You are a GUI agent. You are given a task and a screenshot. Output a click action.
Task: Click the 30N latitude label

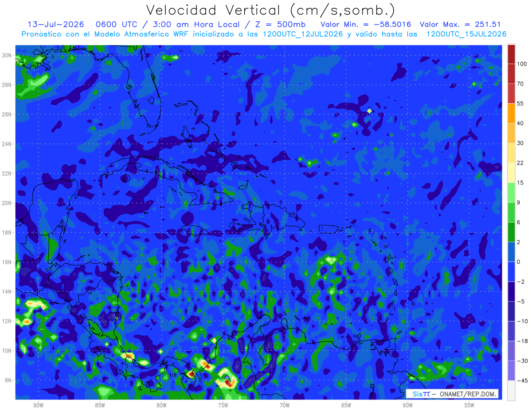pos(7,55)
